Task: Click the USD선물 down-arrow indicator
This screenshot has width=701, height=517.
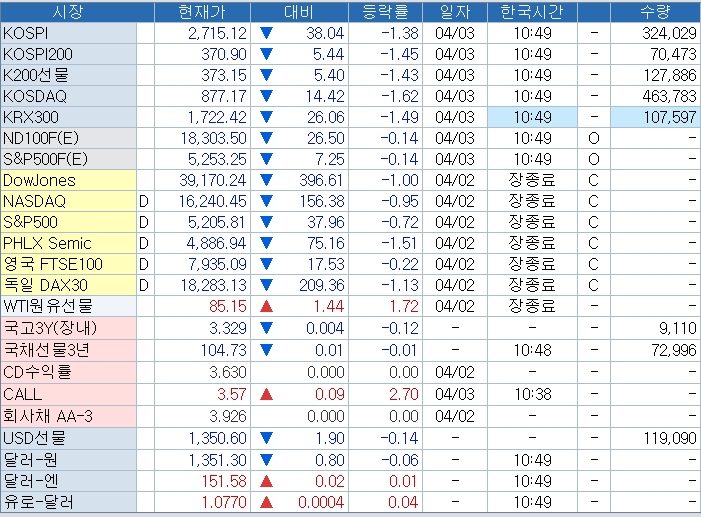Action: pyautogui.click(x=266, y=438)
